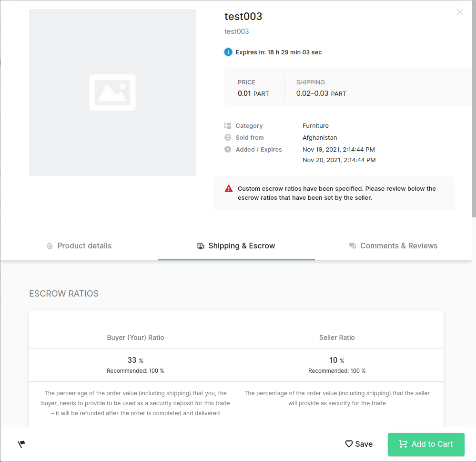The image size is (476, 462).
Task: Click the Afghanistan sold-from value
Action: [x=320, y=137]
